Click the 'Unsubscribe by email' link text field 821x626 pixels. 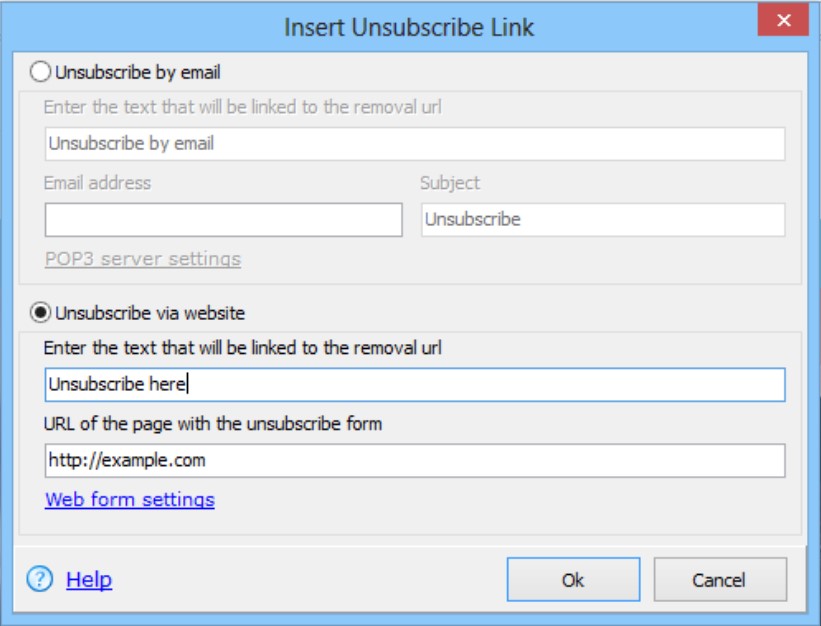[415, 143]
